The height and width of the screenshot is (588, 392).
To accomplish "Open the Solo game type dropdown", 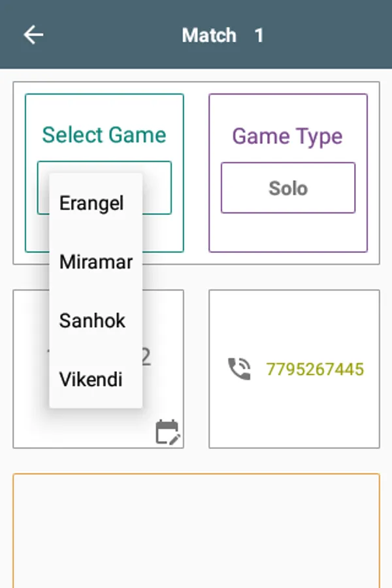I will tap(287, 188).
